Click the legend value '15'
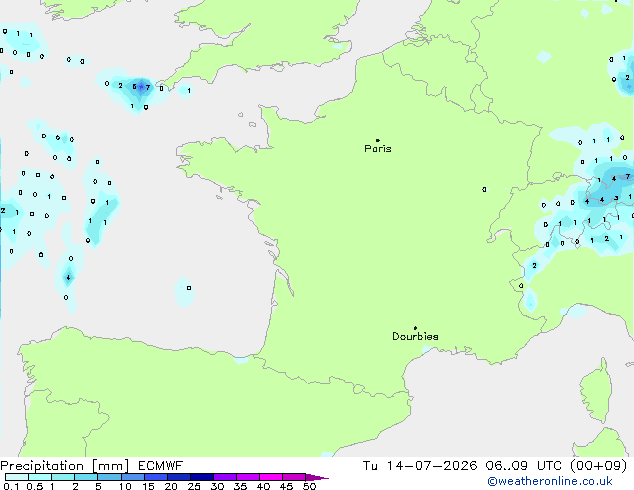634x490 pixels. click(148, 486)
